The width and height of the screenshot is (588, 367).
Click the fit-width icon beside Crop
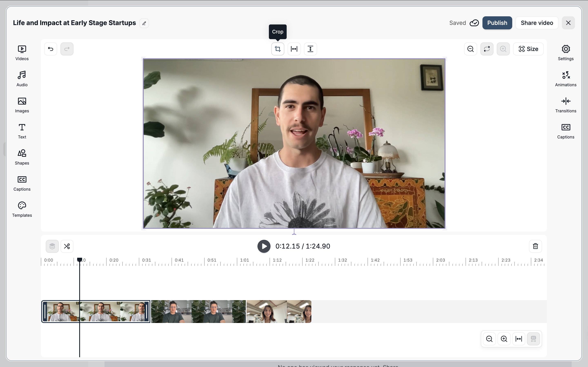(294, 49)
